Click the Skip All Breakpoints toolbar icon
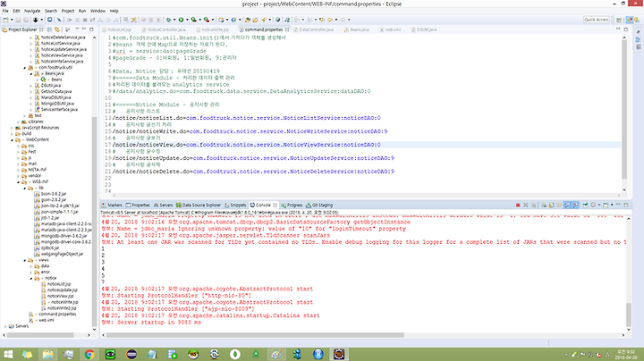The height and width of the screenshot is (361, 644). [59, 20]
